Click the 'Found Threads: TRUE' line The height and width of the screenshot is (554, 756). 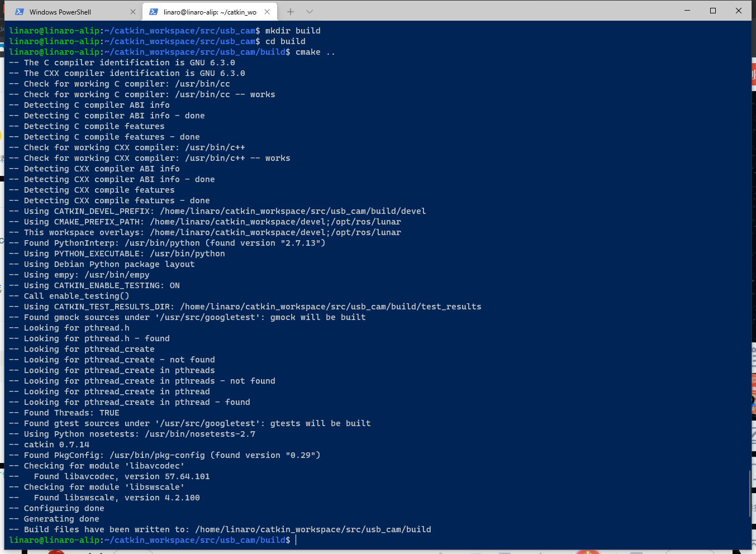tap(64, 413)
